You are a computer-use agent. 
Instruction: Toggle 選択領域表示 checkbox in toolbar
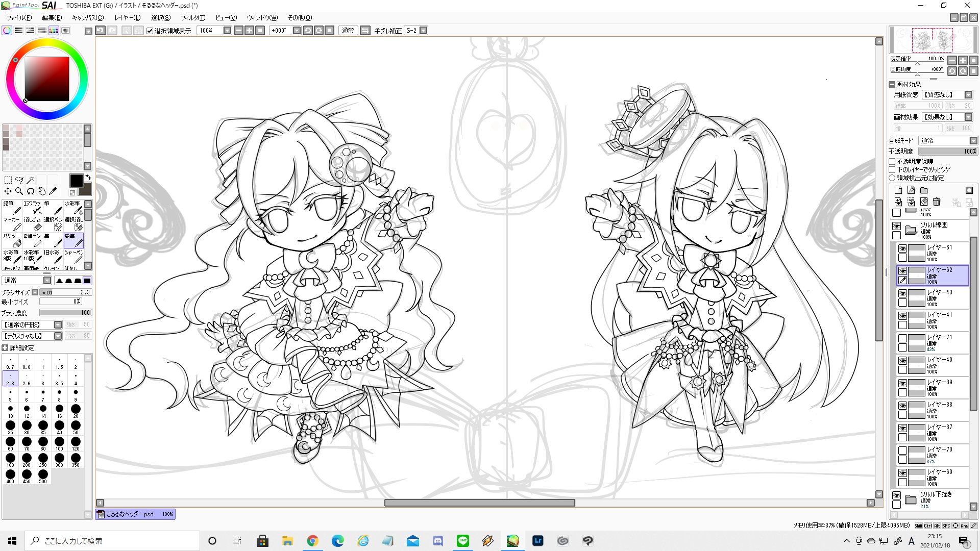tap(150, 31)
